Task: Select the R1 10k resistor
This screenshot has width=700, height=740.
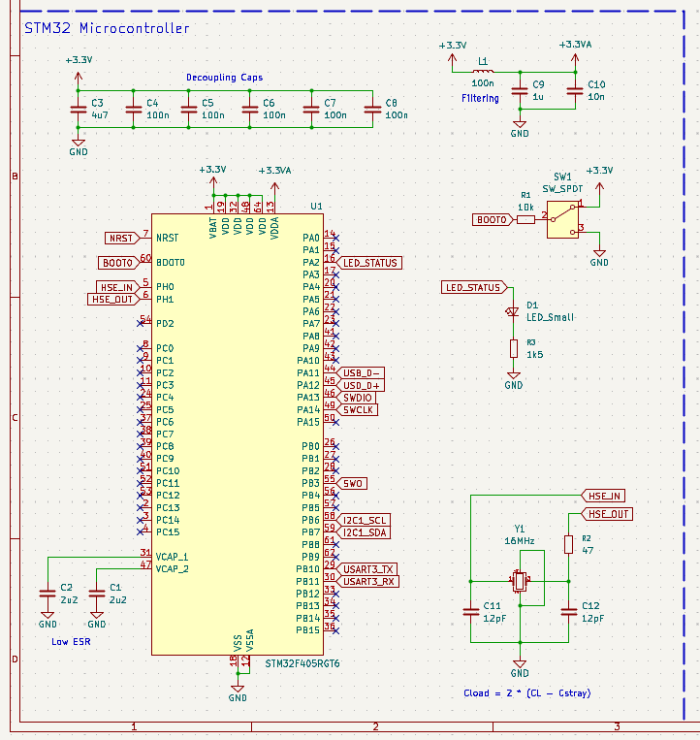Action: [x=526, y=219]
